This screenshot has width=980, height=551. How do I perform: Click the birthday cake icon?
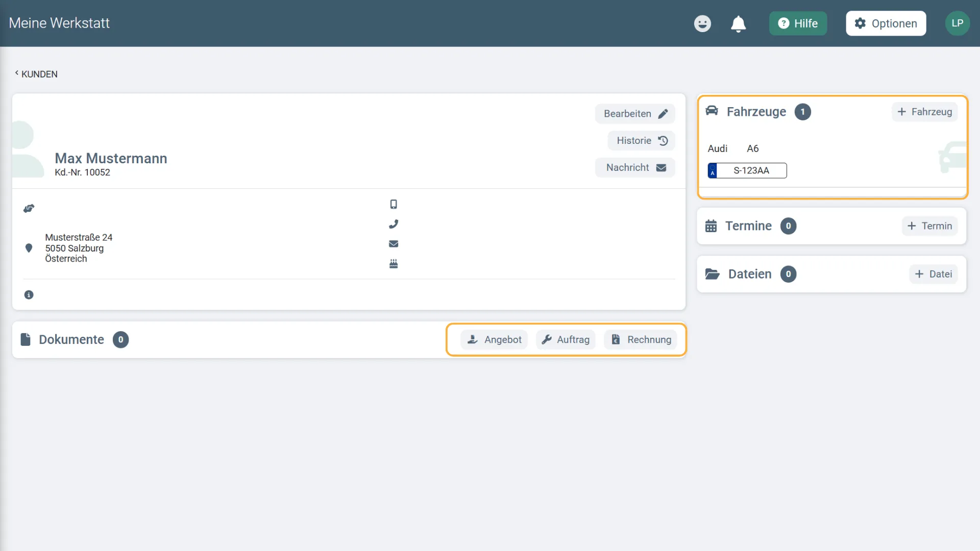(394, 264)
